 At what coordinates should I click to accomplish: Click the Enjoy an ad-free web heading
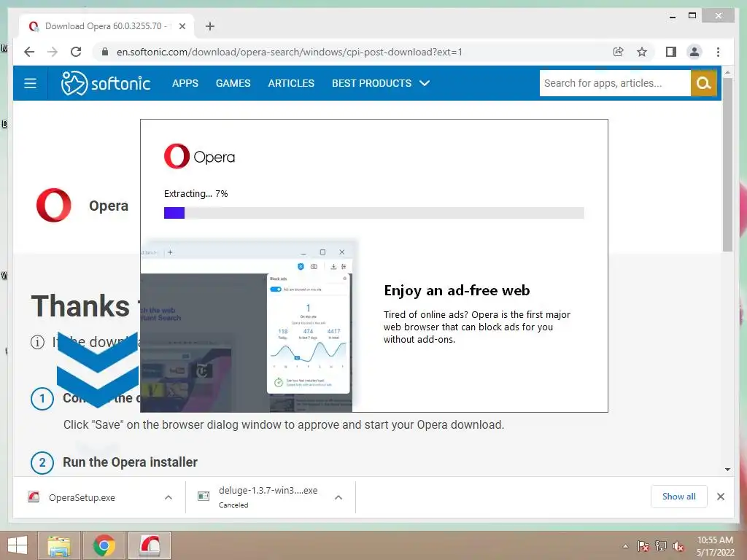click(x=457, y=290)
